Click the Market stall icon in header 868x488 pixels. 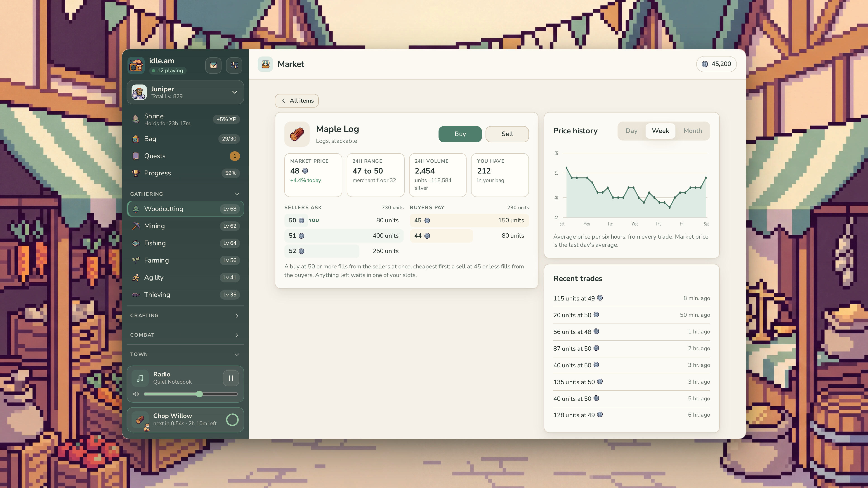265,64
